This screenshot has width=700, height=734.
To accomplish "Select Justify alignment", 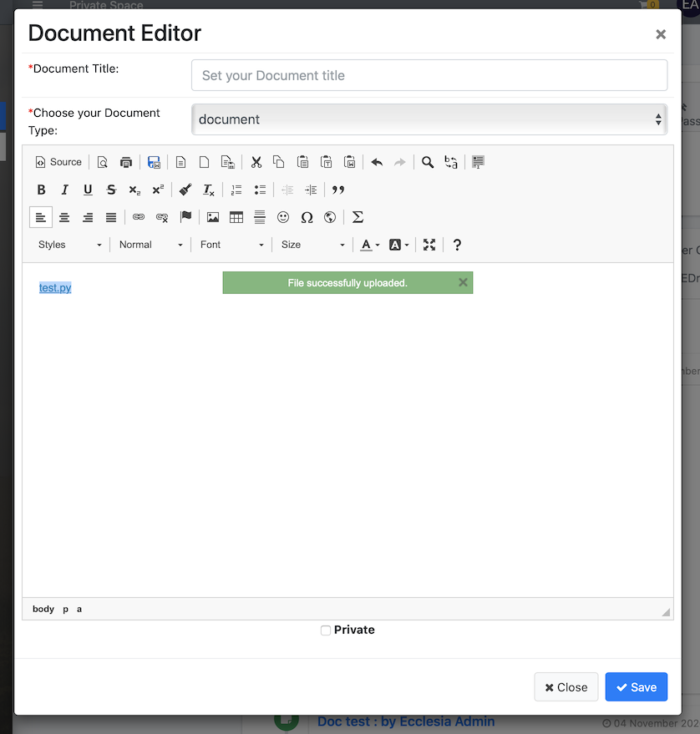I will coord(111,217).
